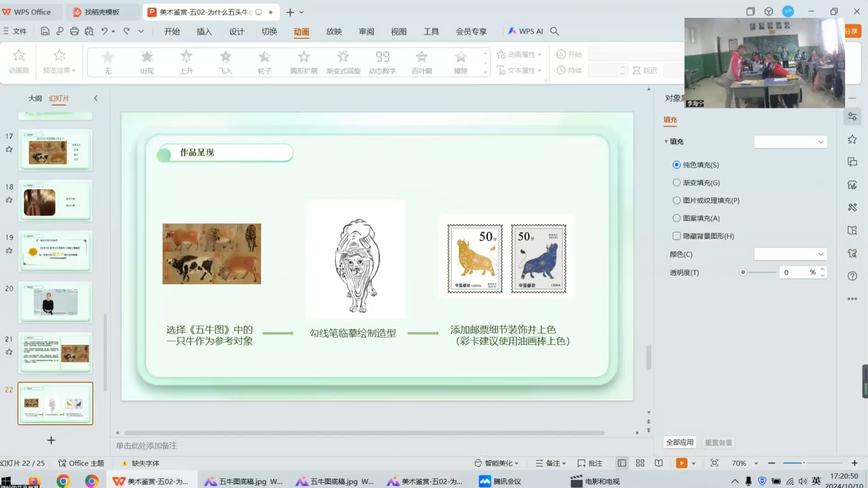Screen dimensions: 868x488
Task: Click the Print preview icon
Action: pyautogui.click(x=89, y=31)
